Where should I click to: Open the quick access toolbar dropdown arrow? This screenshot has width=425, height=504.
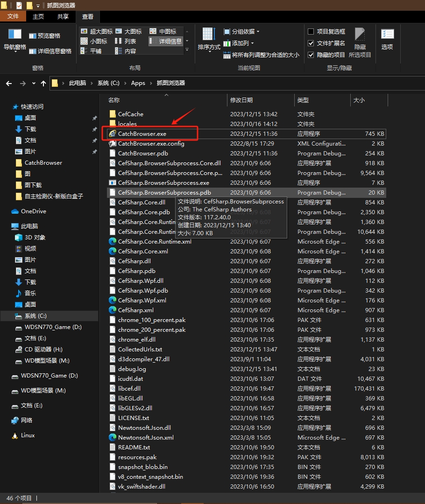click(38, 6)
